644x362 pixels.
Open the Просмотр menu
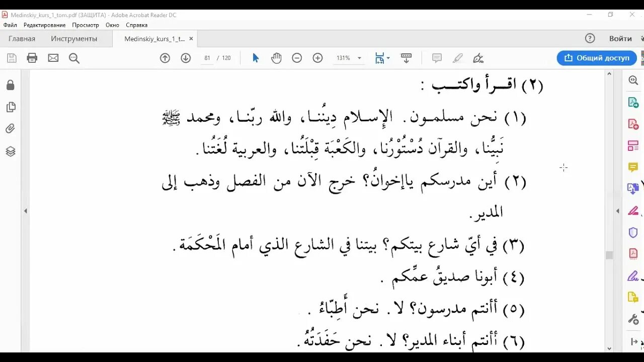86,25
